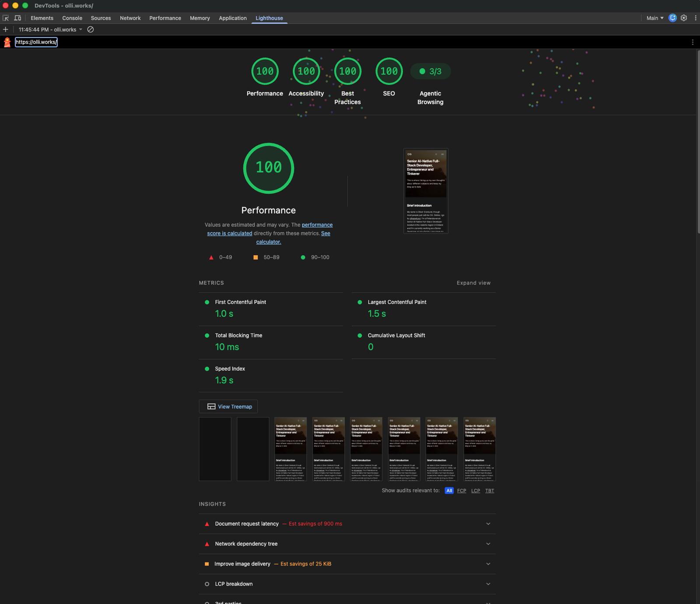This screenshot has height=604, width=700.
Task: Click the Cumulative Layout Shift metric
Action: coord(423,342)
